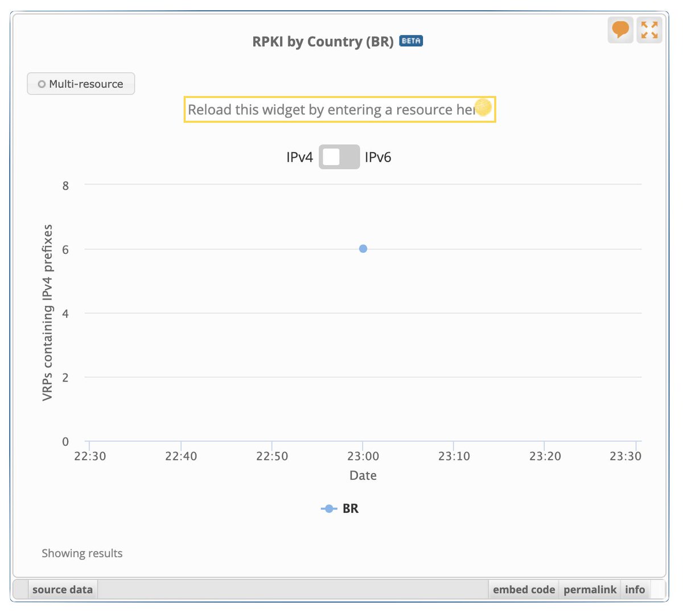683x616 pixels.
Task: Switch to the info tab
Action: tap(635, 589)
